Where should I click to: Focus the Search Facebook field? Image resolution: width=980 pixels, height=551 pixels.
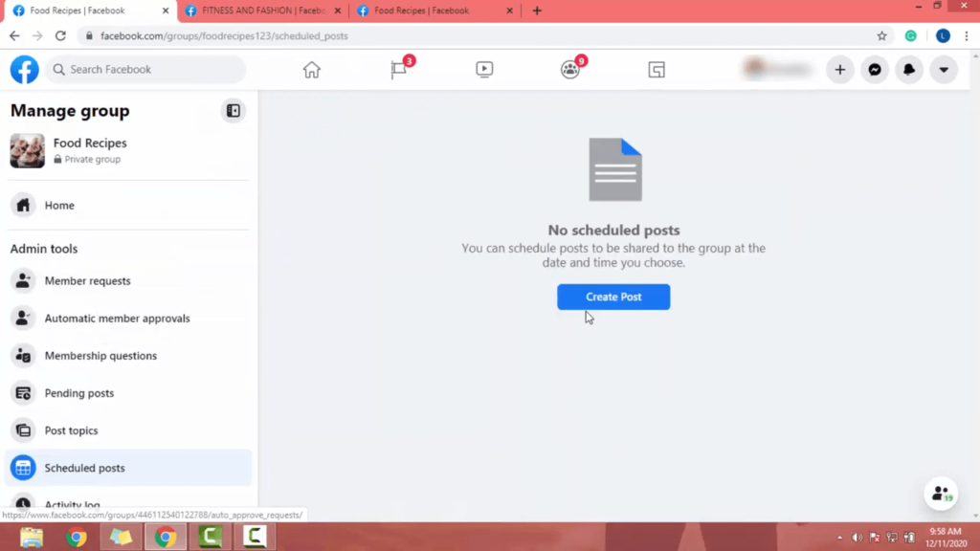pos(145,69)
